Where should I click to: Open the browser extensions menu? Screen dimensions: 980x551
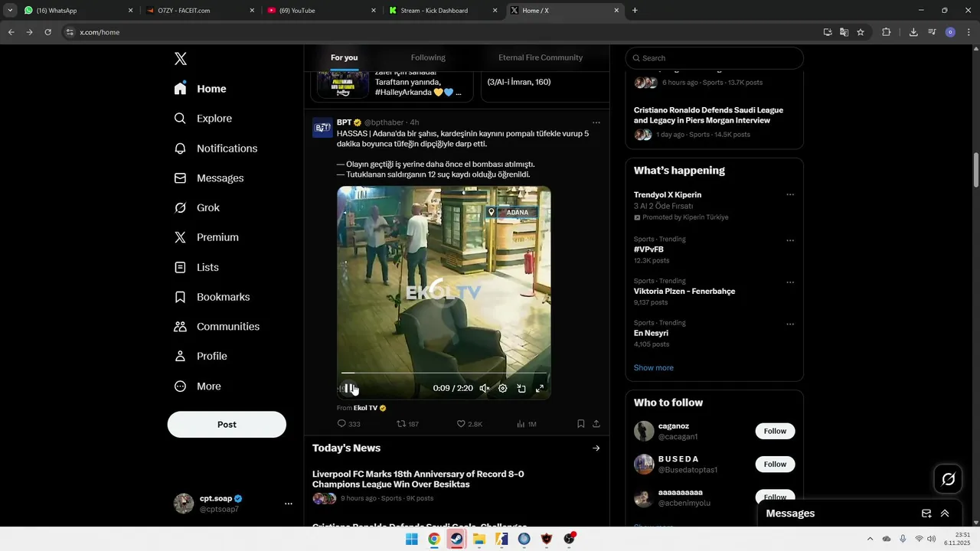pos(887,32)
